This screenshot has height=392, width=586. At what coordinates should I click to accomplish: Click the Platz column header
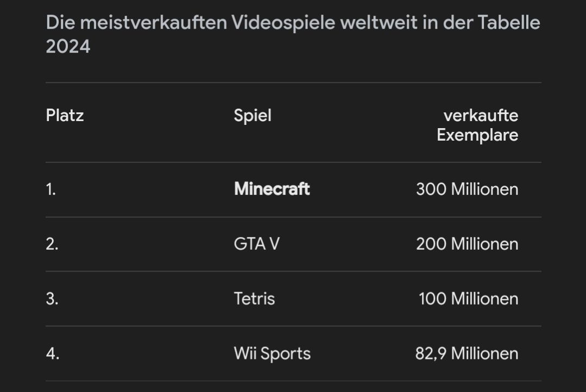click(x=65, y=115)
